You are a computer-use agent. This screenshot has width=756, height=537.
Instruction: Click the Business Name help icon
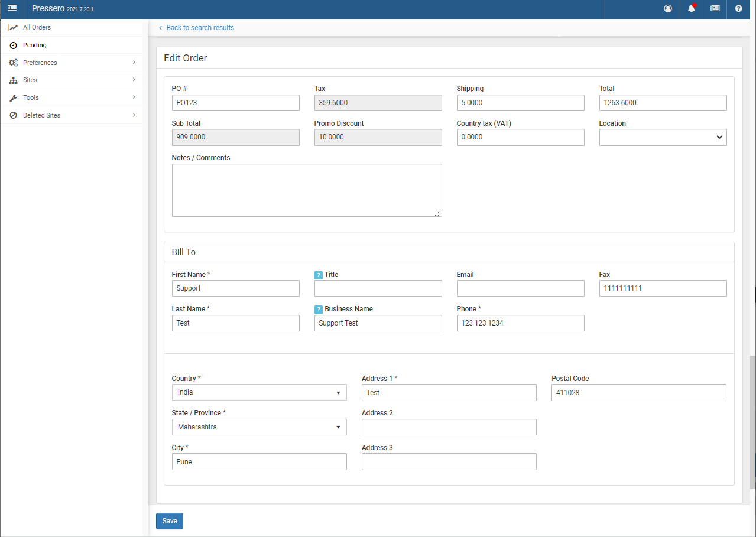pyautogui.click(x=319, y=310)
